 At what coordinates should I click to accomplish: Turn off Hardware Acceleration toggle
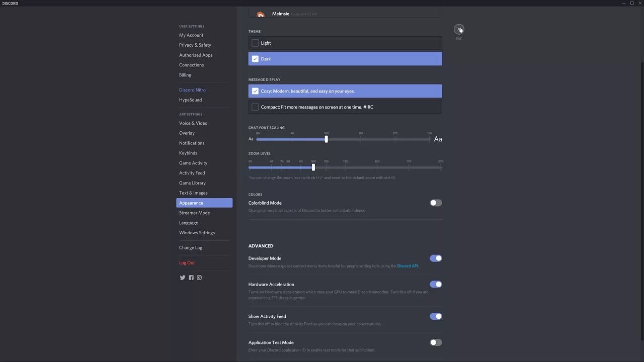click(436, 285)
